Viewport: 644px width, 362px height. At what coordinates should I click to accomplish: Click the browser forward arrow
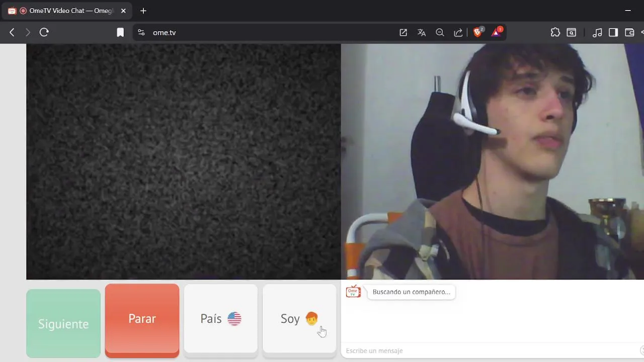pos(28,32)
